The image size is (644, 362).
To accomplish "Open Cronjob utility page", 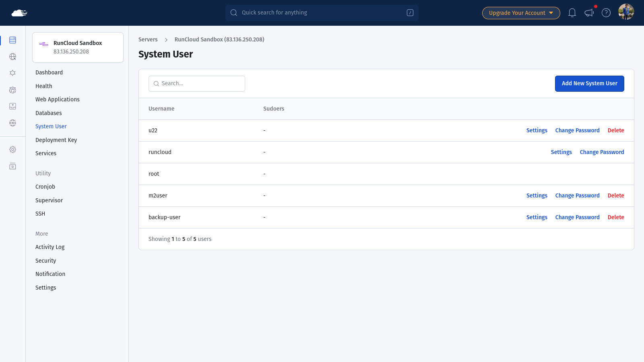I will click(45, 187).
